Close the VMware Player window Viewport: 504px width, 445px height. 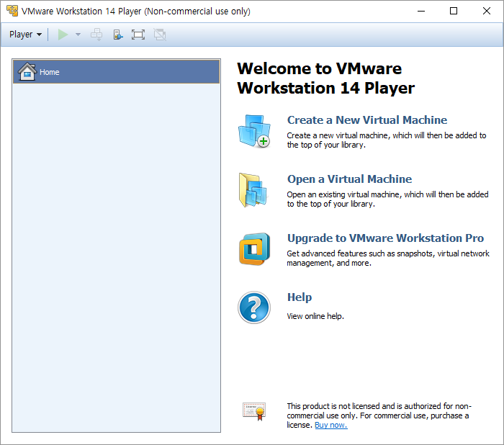pyautogui.click(x=487, y=11)
